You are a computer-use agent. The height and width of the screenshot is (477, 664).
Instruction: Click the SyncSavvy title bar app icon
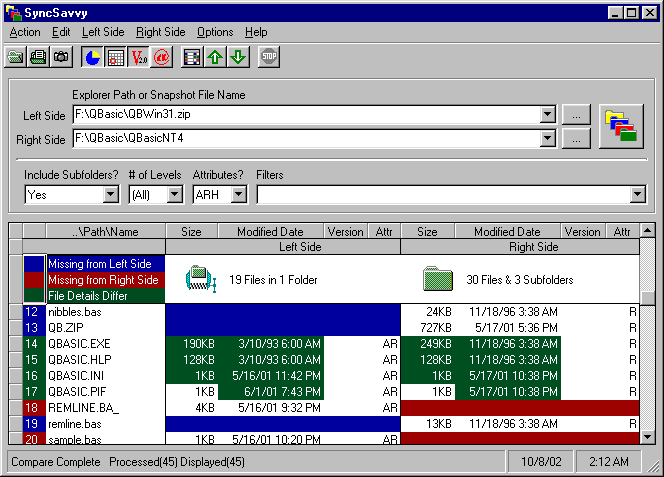14,13
